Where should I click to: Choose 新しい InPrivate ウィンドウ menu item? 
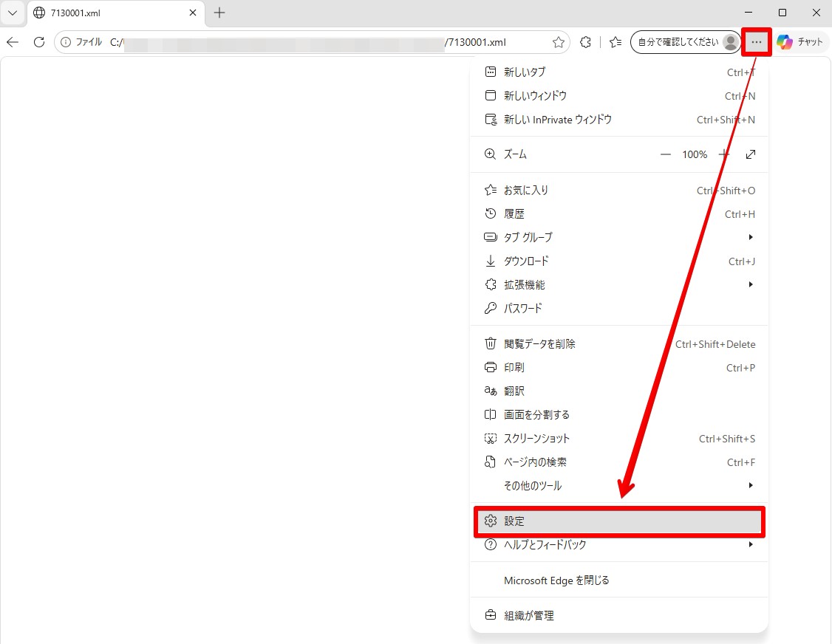pos(619,120)
